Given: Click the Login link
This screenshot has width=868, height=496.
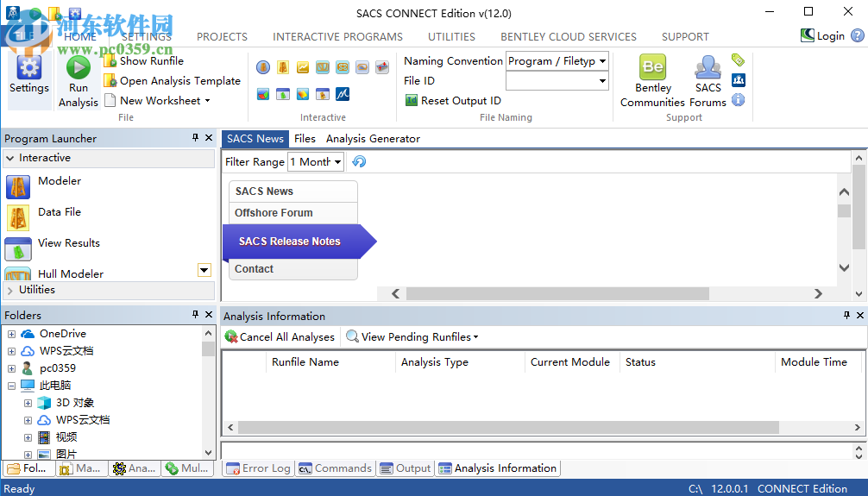Looking at the screenshot, I should (822, 36).
